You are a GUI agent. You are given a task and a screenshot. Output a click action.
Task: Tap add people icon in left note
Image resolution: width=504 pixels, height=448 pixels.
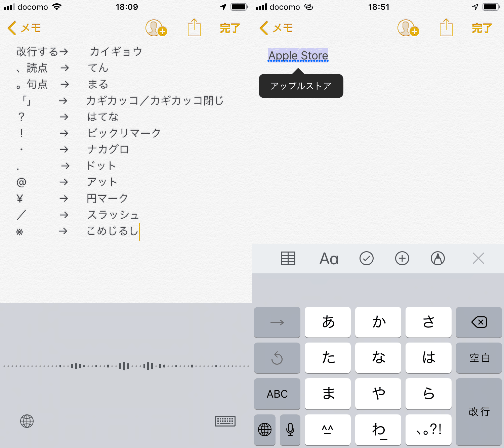156,28
